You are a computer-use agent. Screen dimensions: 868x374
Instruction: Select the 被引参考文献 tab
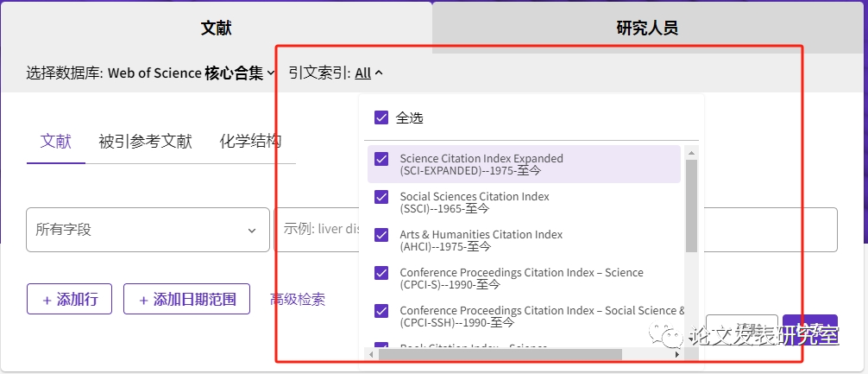click(x=145, y=142)
